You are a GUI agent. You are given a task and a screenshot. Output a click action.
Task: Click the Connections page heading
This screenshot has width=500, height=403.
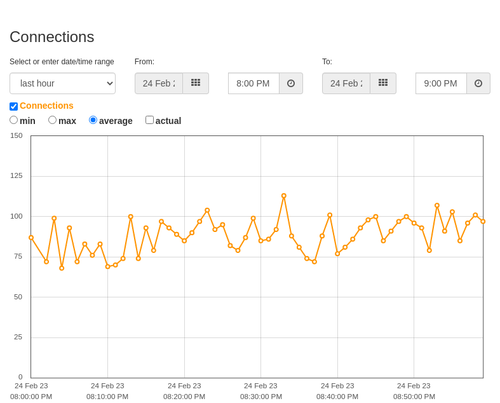click(x=52, y=37)
